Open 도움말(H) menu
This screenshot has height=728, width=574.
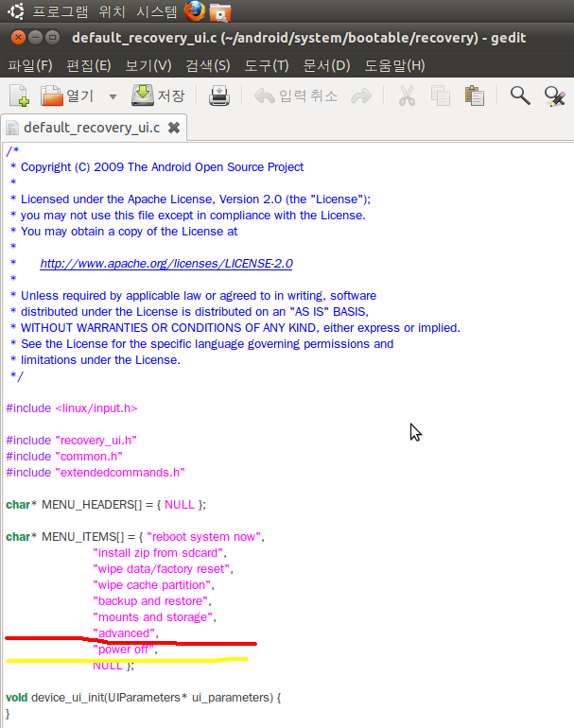[394, 65]
